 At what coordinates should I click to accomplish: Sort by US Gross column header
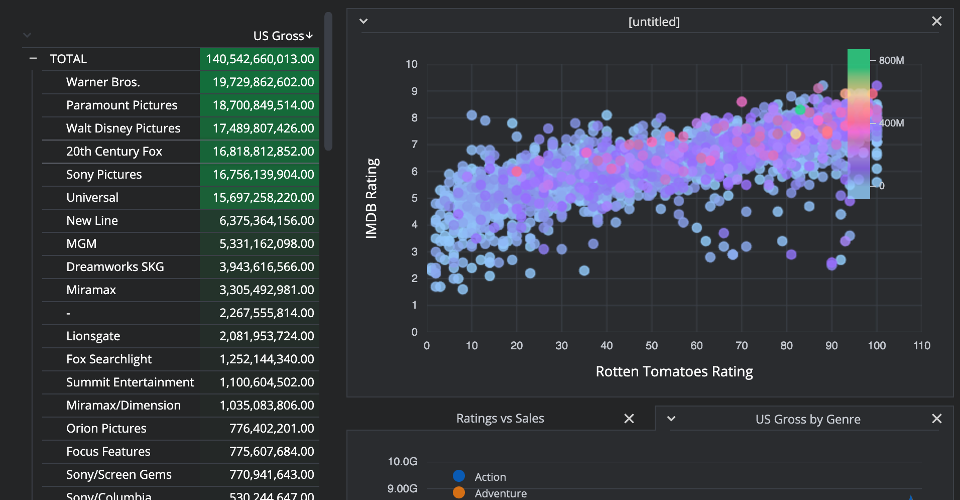283,36
